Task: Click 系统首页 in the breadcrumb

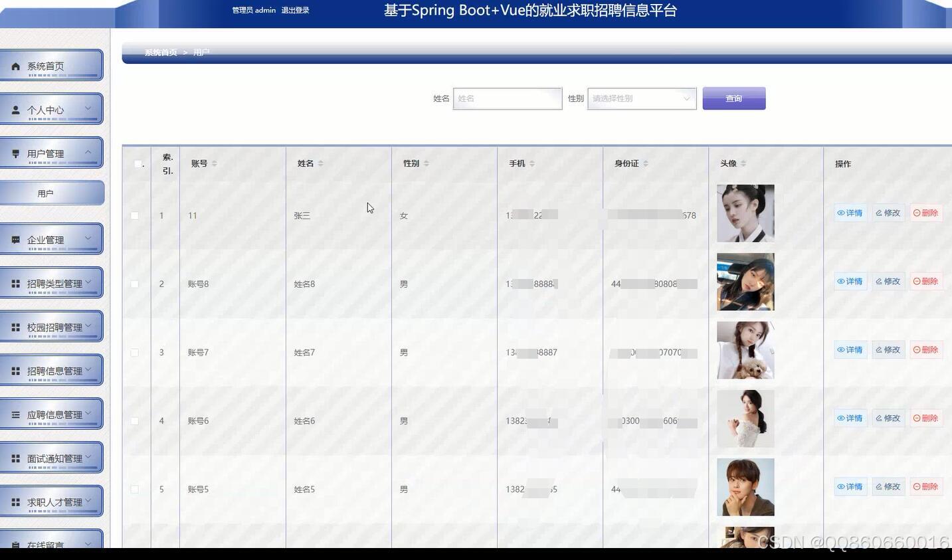Action: [161, 52]
